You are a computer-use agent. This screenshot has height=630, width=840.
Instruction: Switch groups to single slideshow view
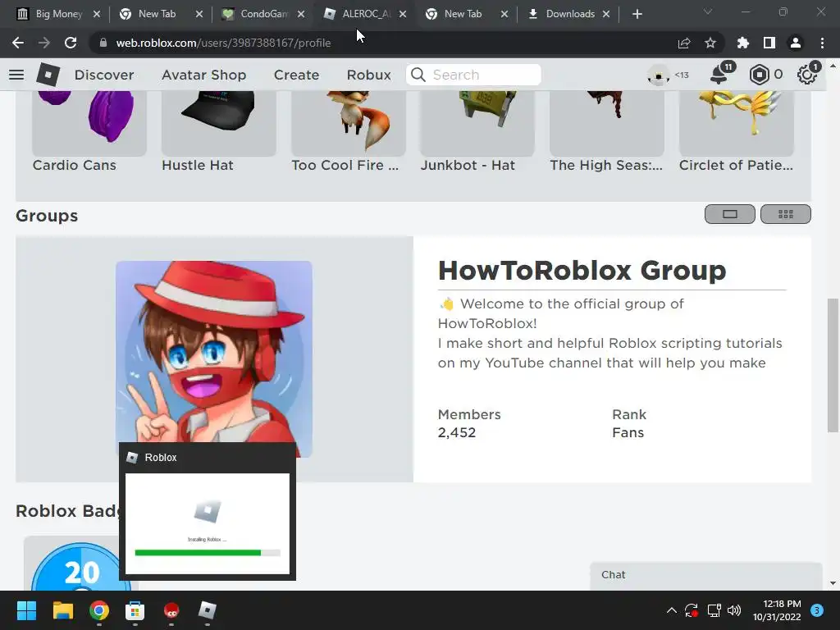click(x=729, y=214)
